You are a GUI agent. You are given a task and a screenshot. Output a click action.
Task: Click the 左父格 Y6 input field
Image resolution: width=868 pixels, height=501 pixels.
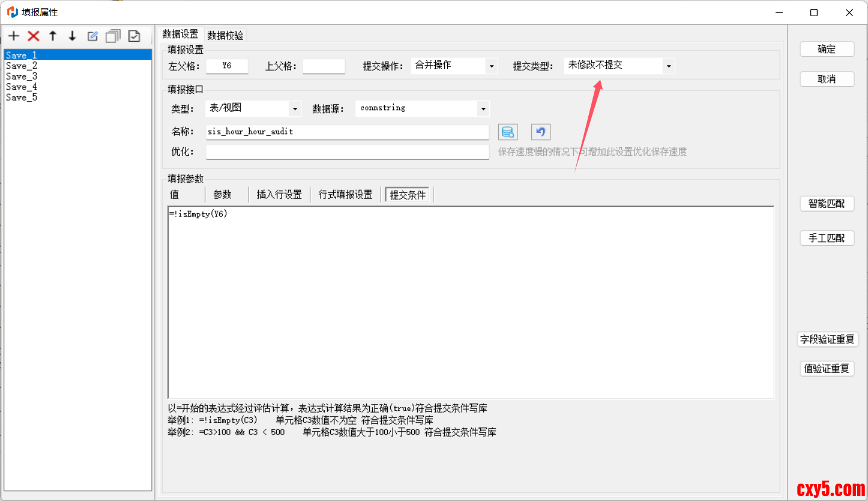click(x=227, y=66)
